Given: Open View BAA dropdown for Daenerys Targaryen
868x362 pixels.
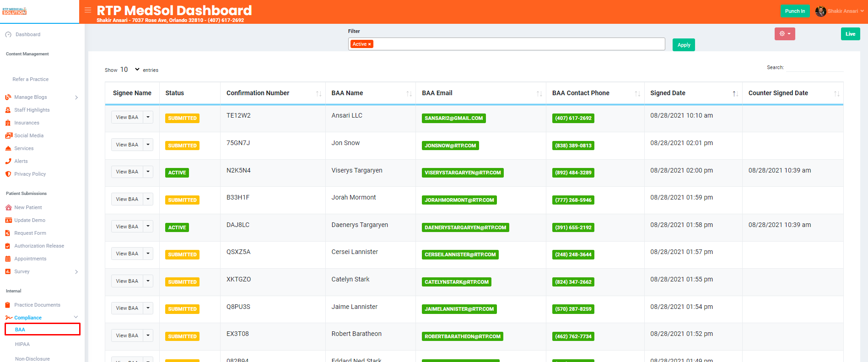Looking at the screenshot, I should click(x=148, y=227).
